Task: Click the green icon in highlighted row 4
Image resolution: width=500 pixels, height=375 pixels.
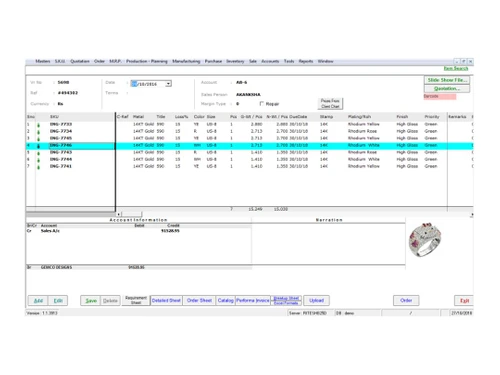Action: (x=38, y=146)
